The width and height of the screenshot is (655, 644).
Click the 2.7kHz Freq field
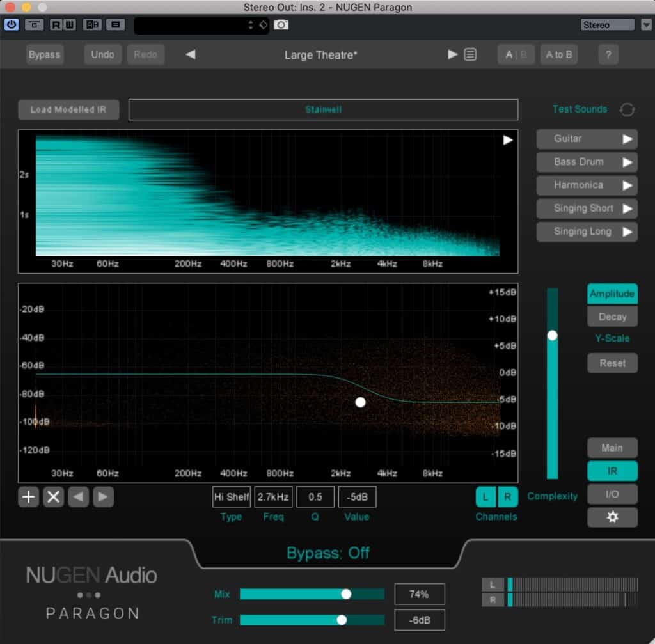tap(273, 497)
